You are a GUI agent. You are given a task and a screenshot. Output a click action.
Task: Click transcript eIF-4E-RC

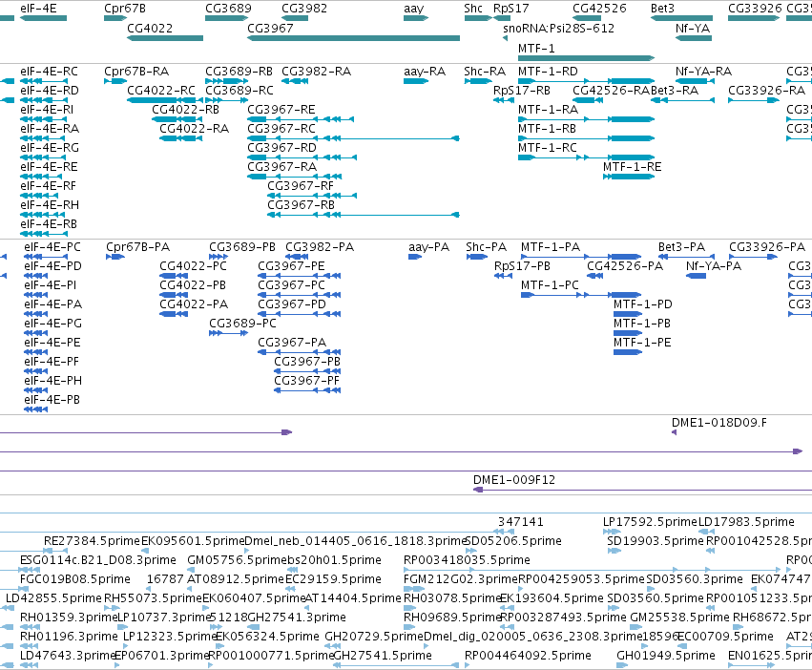click(50, 72)
